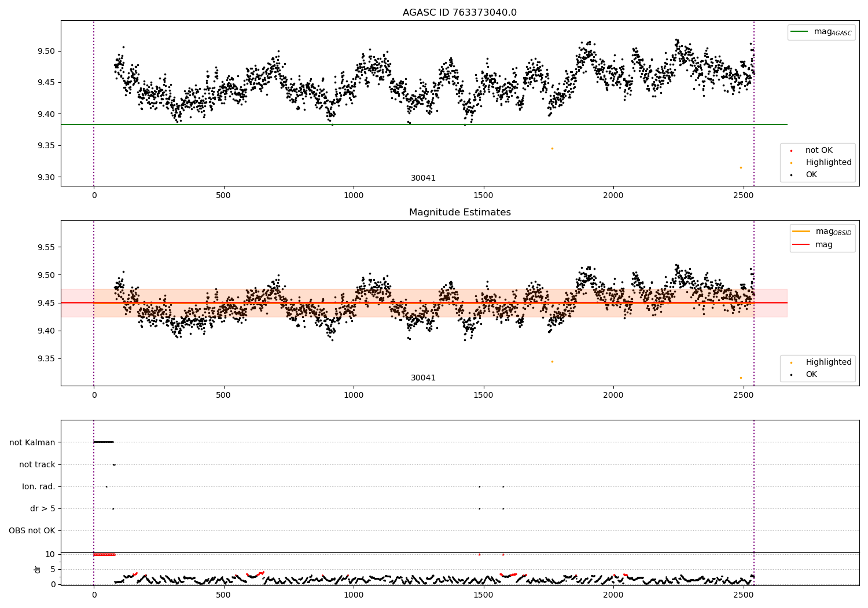This screenshot has width=868, height=608.
Task: Click the 500 x-axis tick under top plot
Action: tap(223, 196)
